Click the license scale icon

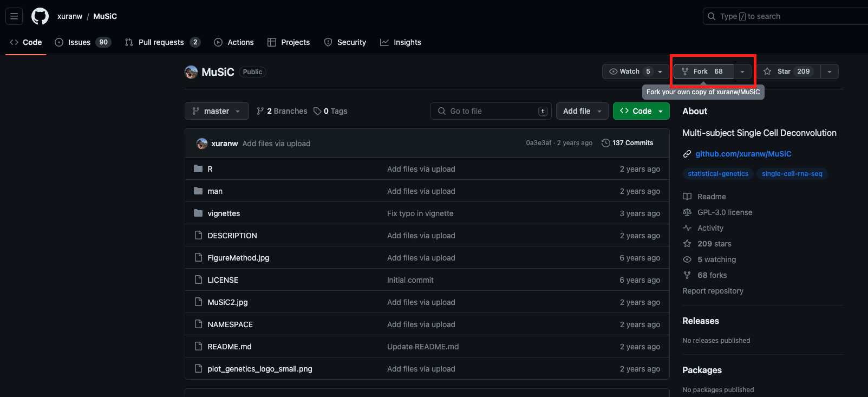point(687,212)
